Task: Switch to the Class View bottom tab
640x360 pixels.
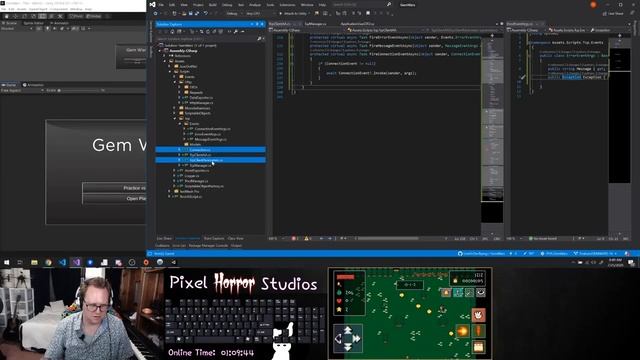Action: 236,238
